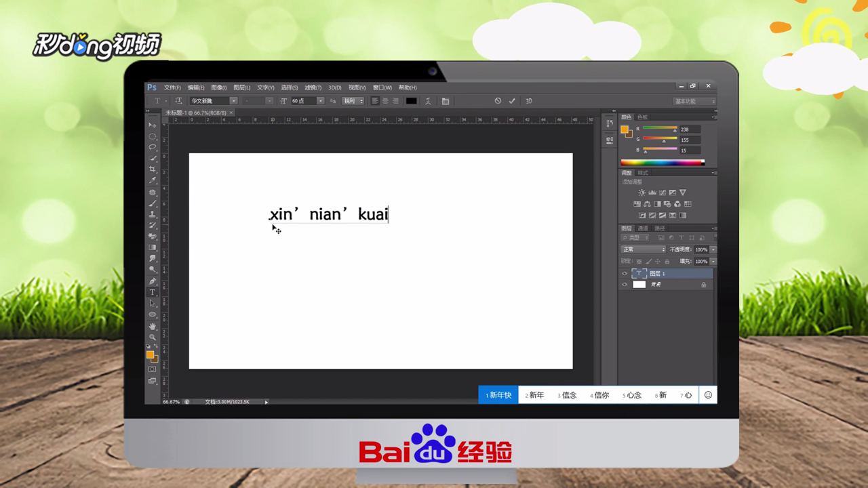Open the history panel icon
Screen dimensions: 868x488
609,123
